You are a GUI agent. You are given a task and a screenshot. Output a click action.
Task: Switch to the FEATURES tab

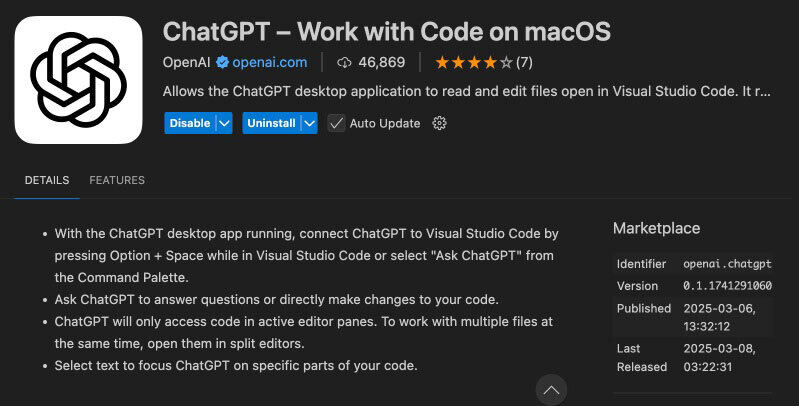tap(117, 180)
